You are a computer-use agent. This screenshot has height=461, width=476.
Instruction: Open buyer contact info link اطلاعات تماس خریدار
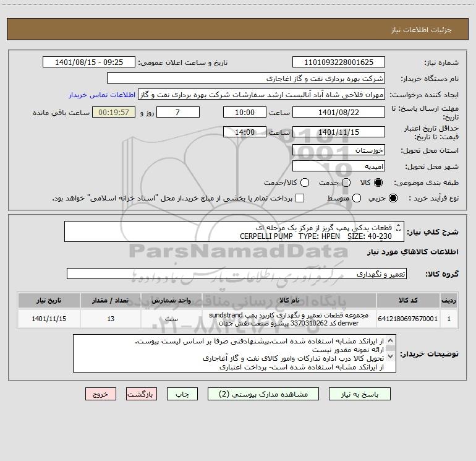click(102, 95)
